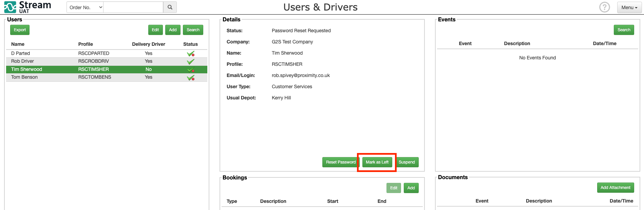The height and width of the screenshot is (210, 644).
Task: Click D Parted's status checkmark icon
Action: coord(191,54)
